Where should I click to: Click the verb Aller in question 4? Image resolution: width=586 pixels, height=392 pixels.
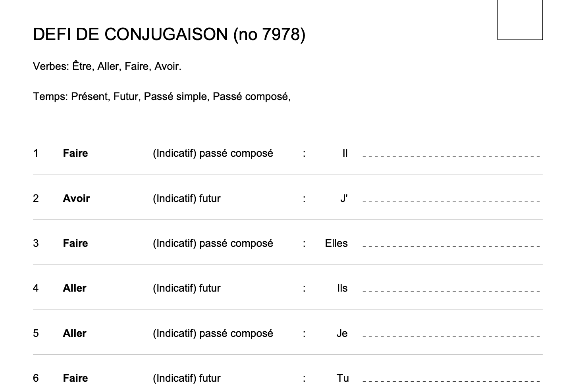pos(75,288)
